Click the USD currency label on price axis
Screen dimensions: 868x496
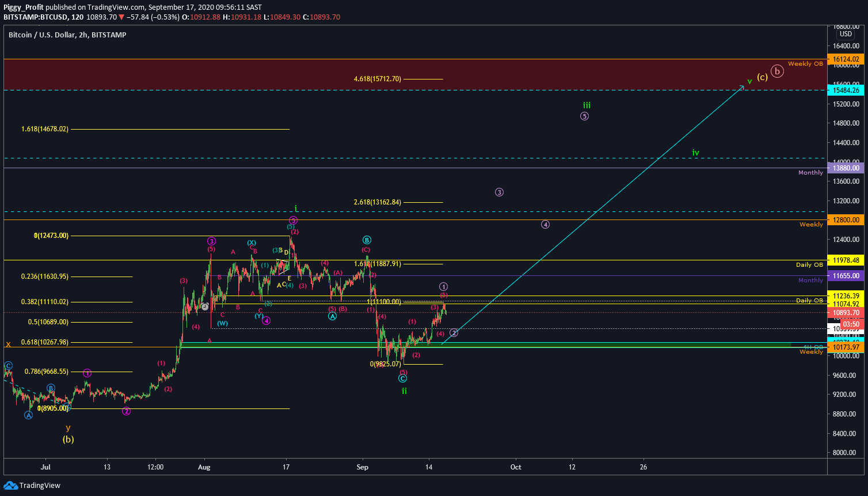pos(846,34)
